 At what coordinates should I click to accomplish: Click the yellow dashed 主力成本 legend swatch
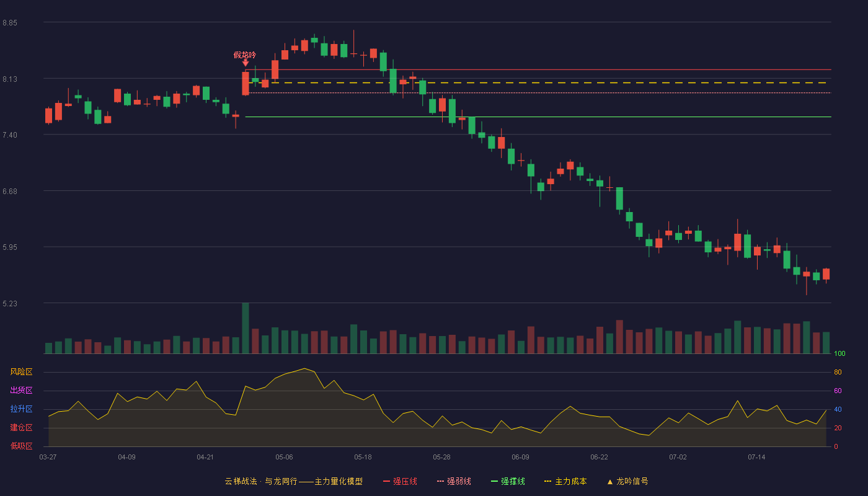pyautogui.click(x=547, y=482)
